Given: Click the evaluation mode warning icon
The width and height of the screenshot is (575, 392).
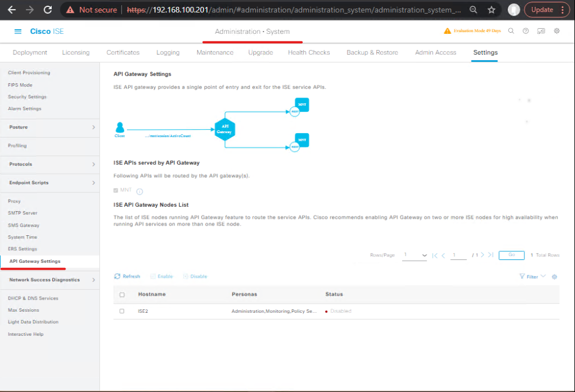Looking at the screenshot, I should click(447, 31).
